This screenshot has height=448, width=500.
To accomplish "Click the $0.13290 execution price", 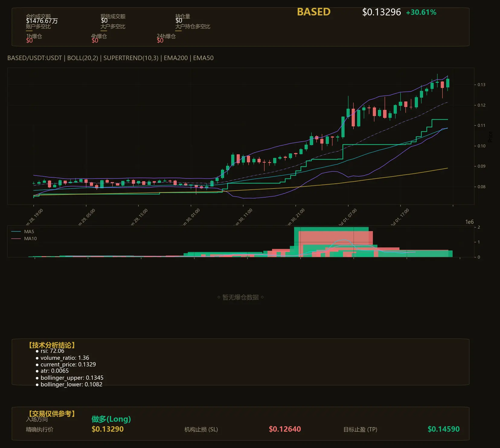I will pyautogui.click(x=107, y=429).
